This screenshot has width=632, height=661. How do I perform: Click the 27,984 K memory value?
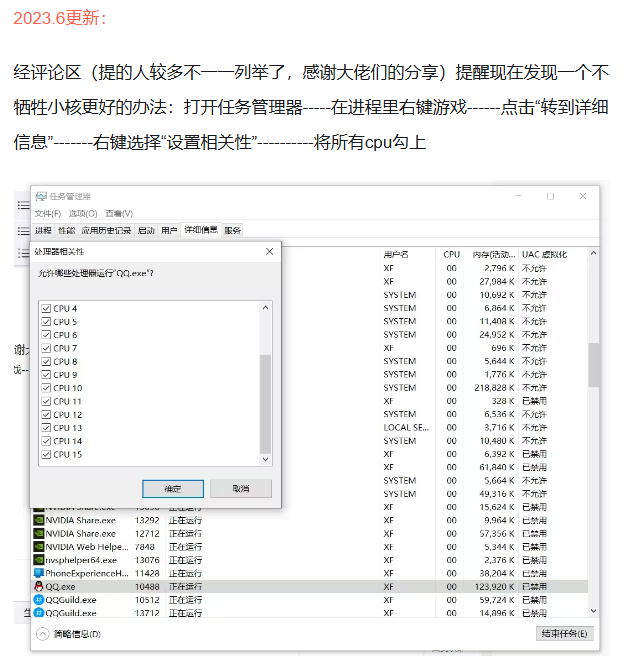click(x=497, y=281)
